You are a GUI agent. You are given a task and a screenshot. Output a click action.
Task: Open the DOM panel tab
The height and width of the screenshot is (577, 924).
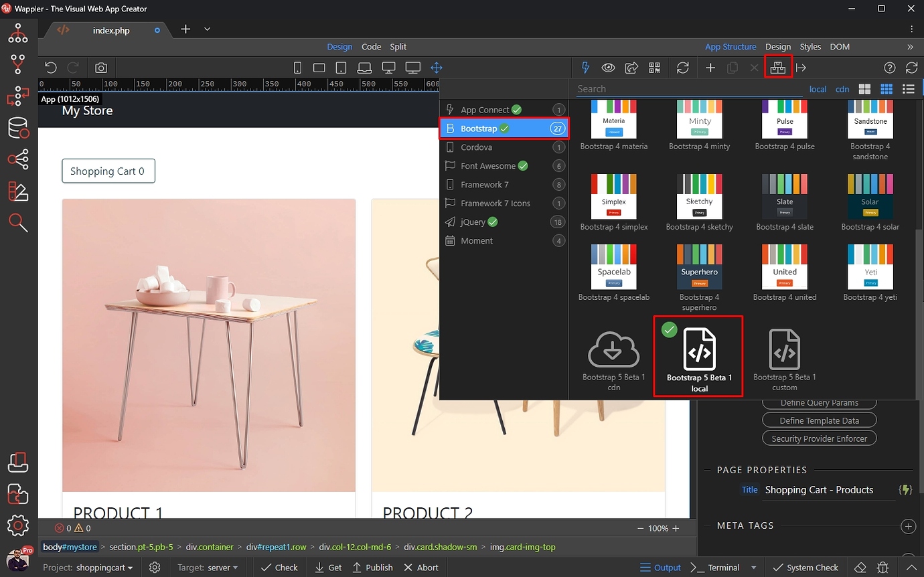pos(840,47)
